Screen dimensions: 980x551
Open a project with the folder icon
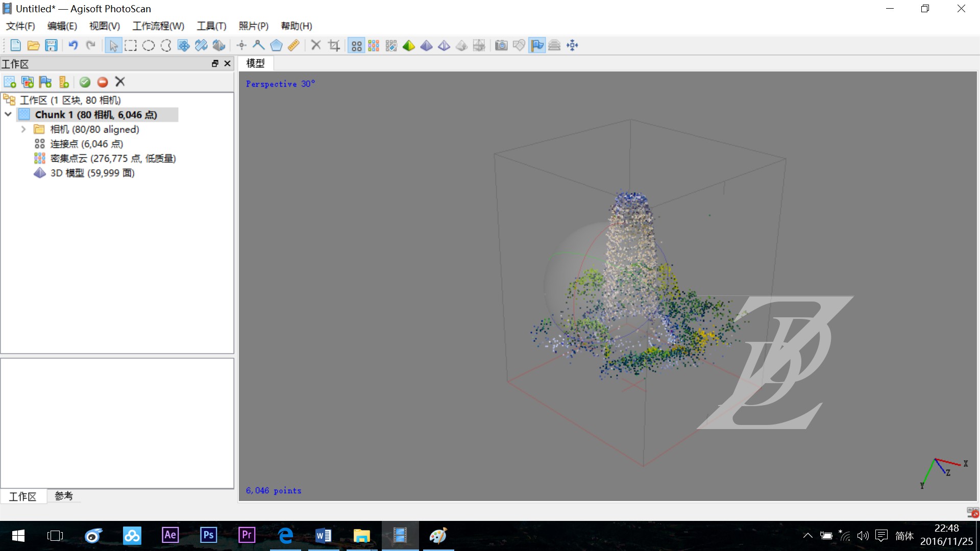point(33,45)
